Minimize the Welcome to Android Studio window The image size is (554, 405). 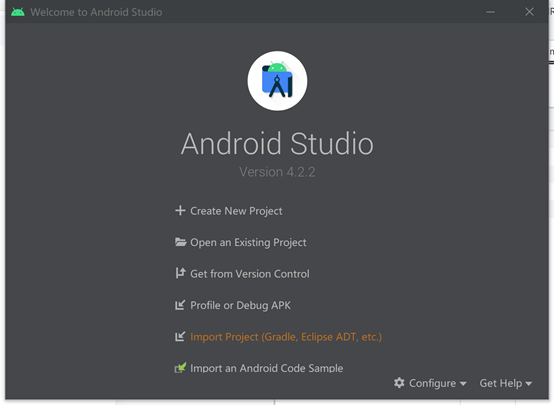(490, 12)
